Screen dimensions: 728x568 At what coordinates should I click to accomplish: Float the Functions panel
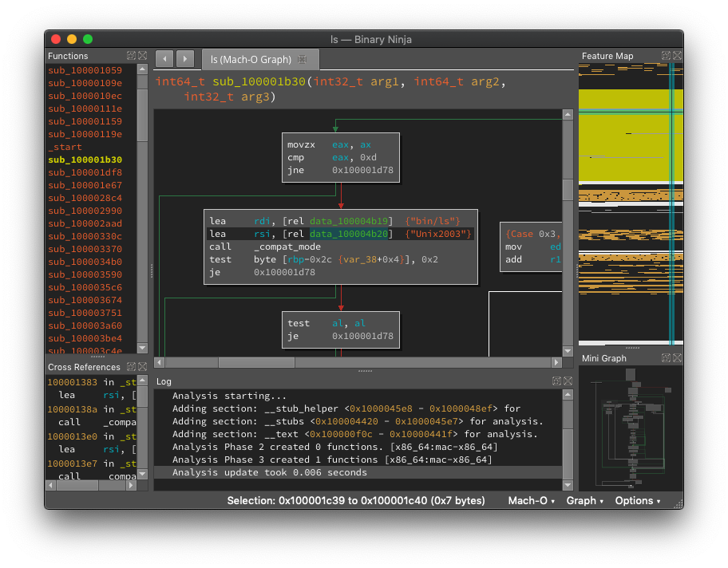[x=131, y=56]
